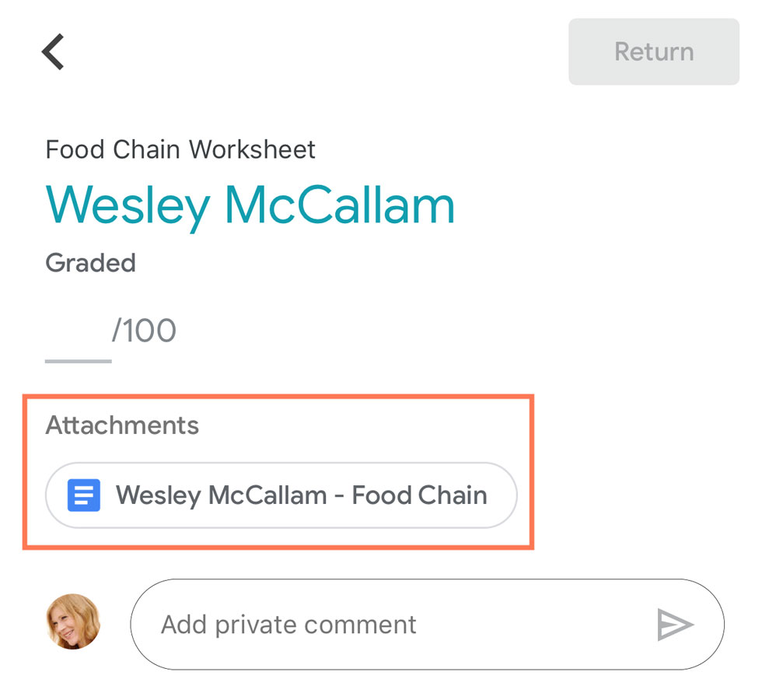Open the Google Docs attachment icon

(84, 495)
